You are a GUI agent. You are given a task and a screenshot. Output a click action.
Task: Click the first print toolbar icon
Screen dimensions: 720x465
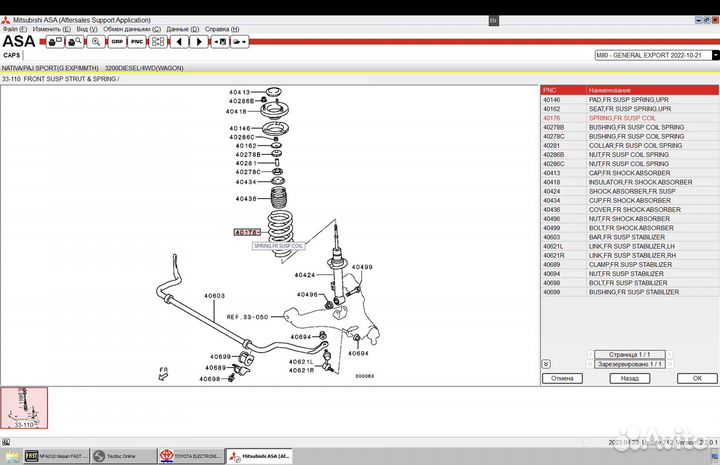coord(54,42)
